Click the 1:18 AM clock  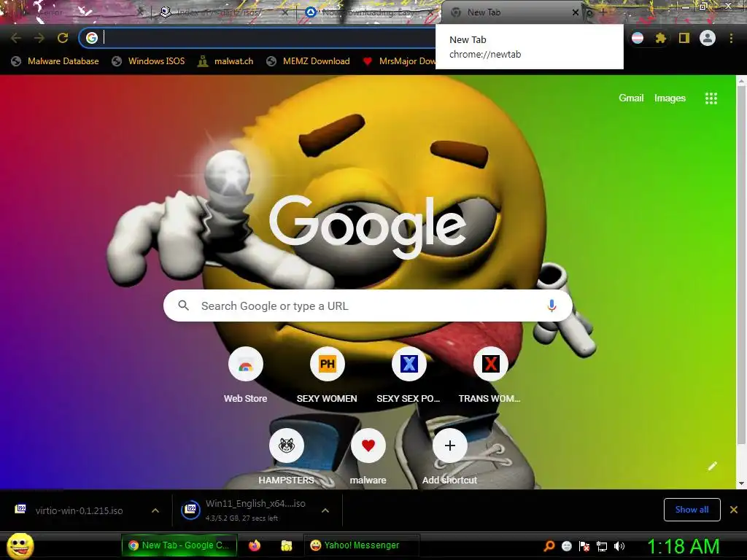coord(683,546)
